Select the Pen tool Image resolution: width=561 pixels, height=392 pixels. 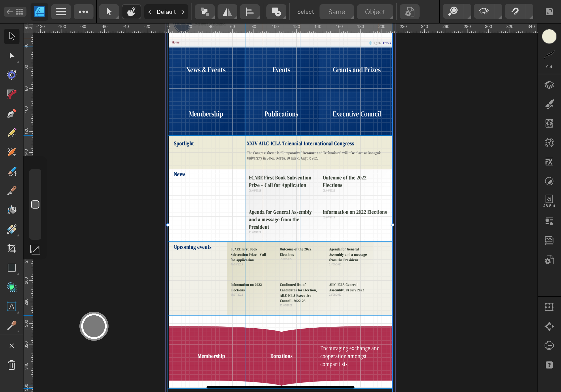12,114
